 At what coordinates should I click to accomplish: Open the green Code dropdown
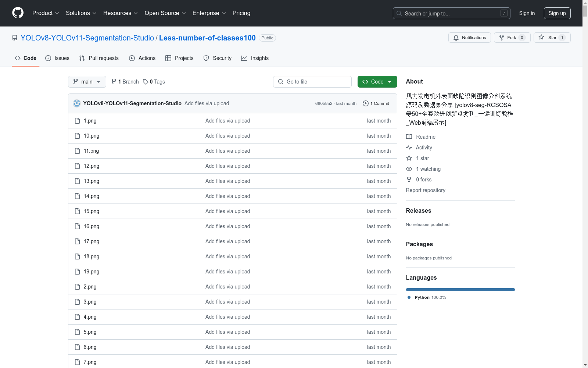[x=377, y=82]
